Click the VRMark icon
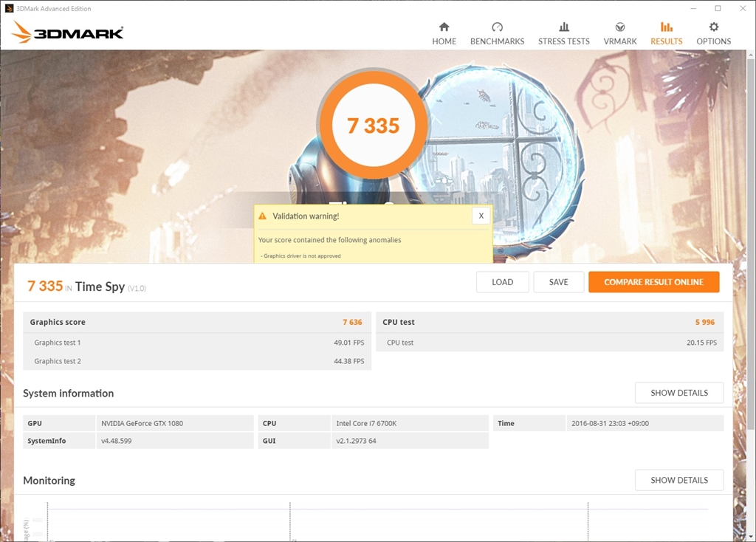This screenshot has height=542, width=756. point(620,27)
